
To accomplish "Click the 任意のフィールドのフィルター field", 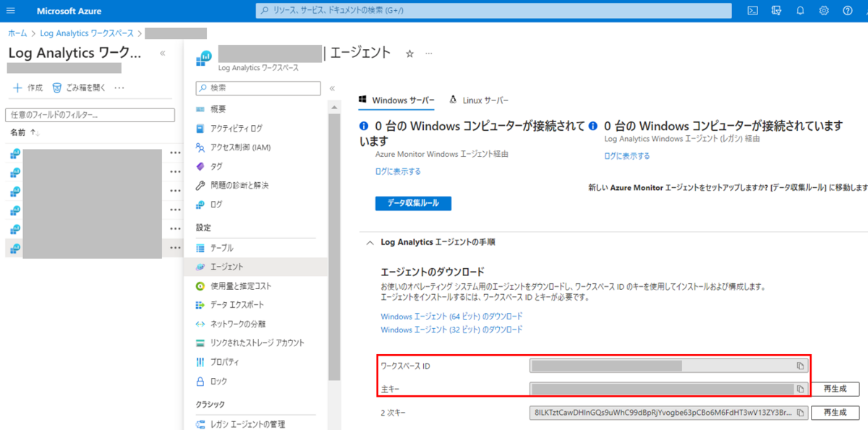I will point(90,115).
